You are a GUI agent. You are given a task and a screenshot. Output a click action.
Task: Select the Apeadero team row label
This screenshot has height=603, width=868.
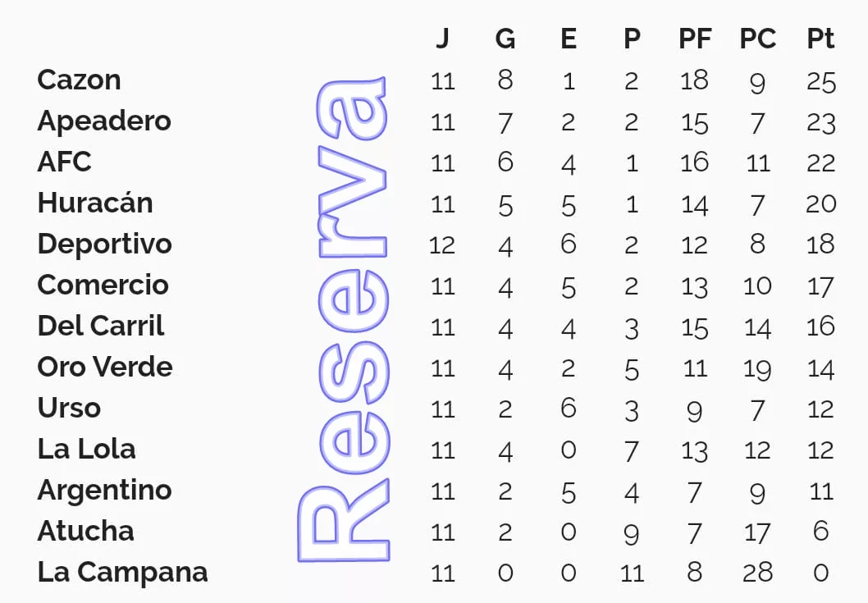[x=104, y=121]
